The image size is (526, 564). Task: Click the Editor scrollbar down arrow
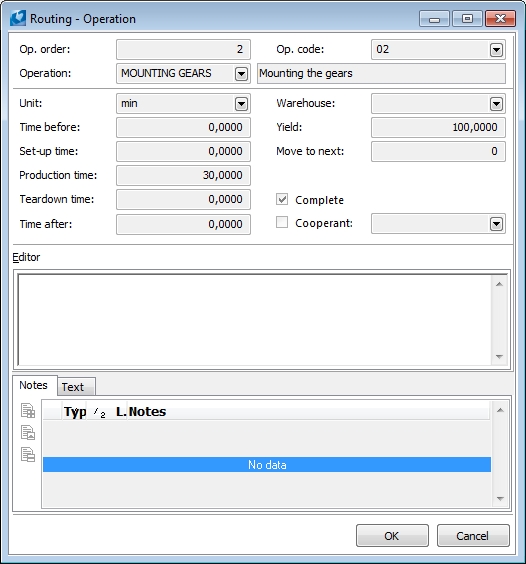coord(499,356)
